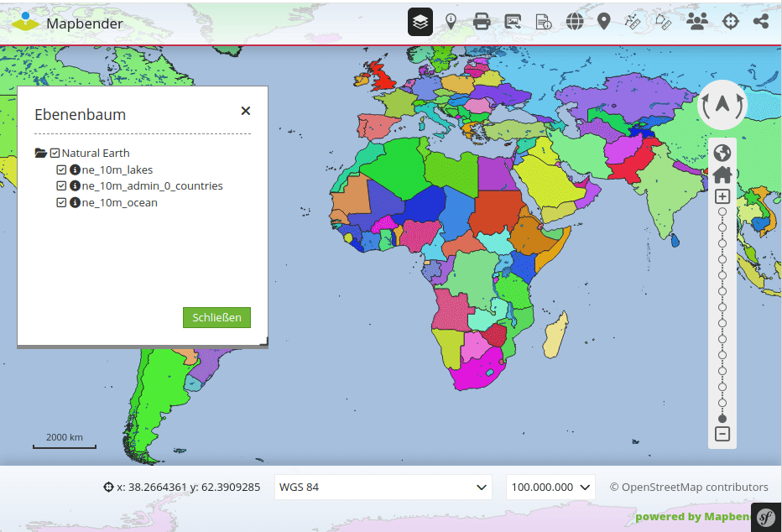
Task: Click the sharing icon in the toolbar
Action: click(760, 21)
